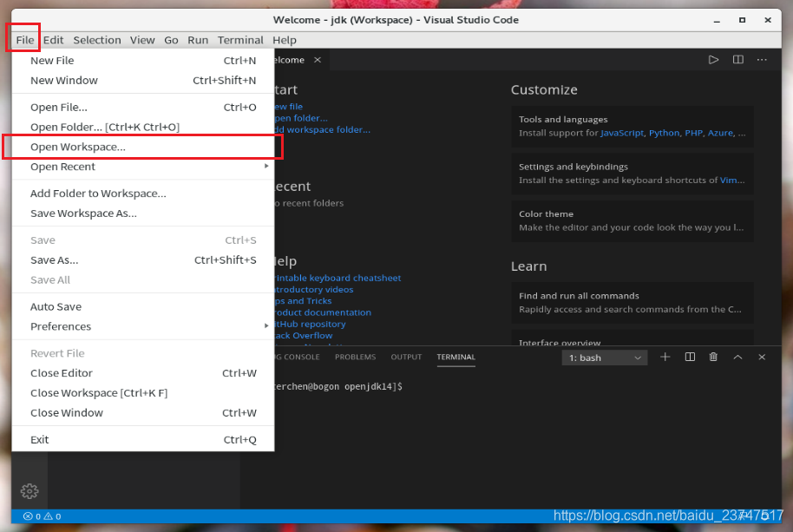Close the Welcome tab

pyautogui.click(x=318, y=60)
